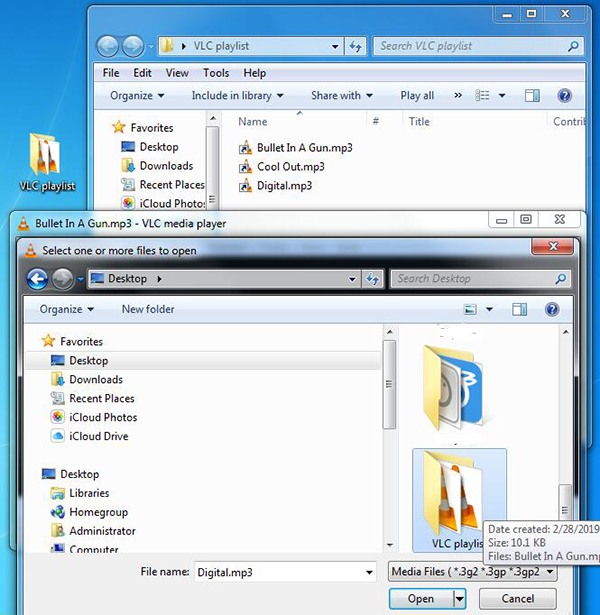
Task: Select Digital.mp3 shortcut icon
Action: tap(245, 186)
